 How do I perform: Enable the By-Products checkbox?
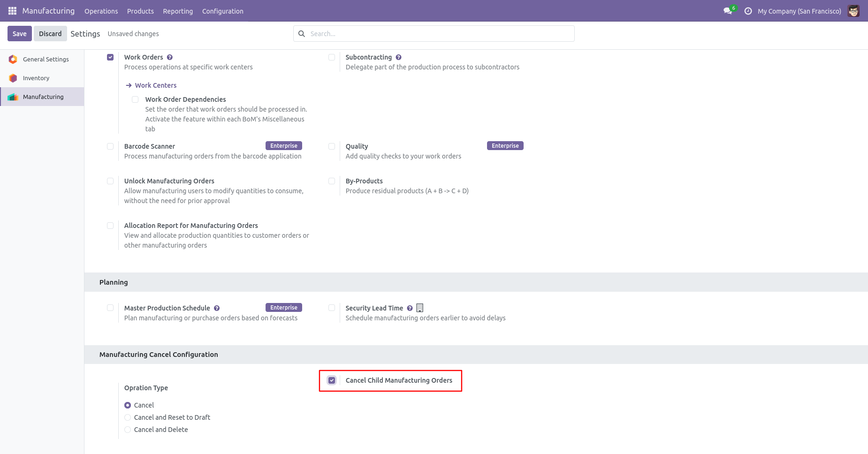coord(332,181)
